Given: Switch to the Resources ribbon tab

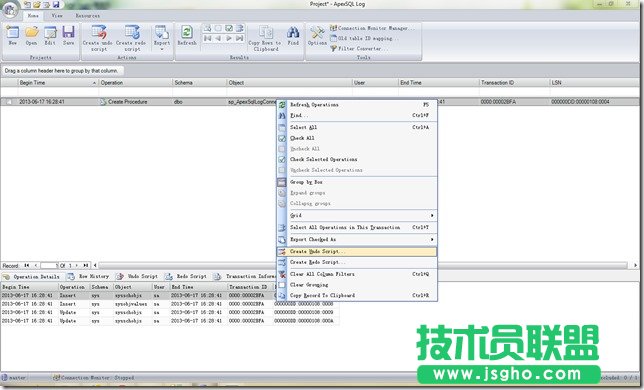Looking at the screenshot, I should pyautogui.click(x=87, y=16).
